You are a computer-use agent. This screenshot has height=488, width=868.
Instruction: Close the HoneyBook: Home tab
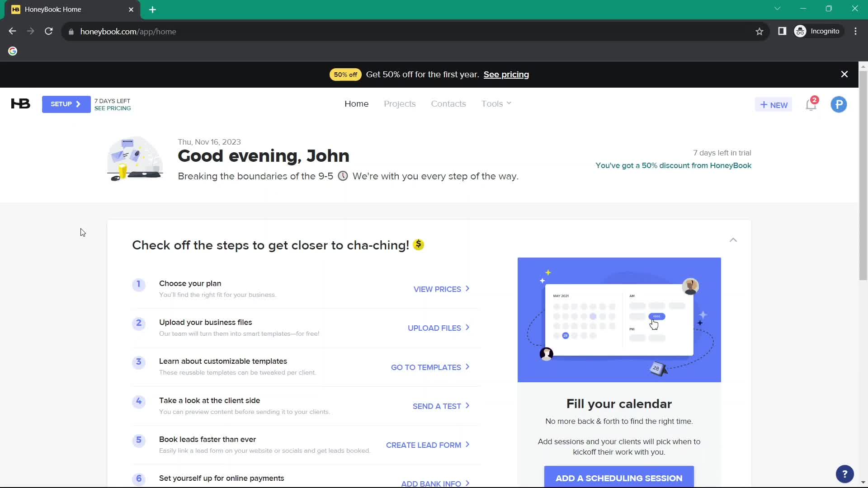(x=131, y=9)
